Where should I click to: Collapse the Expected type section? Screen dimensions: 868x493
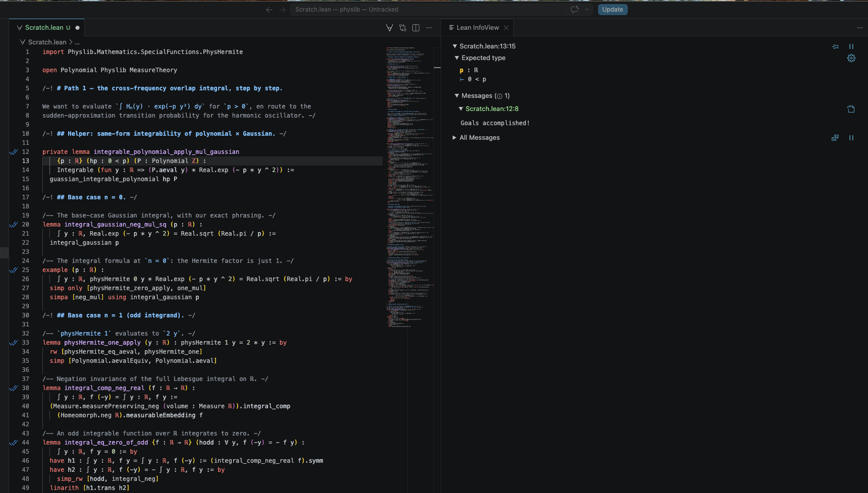pos(457,58)
